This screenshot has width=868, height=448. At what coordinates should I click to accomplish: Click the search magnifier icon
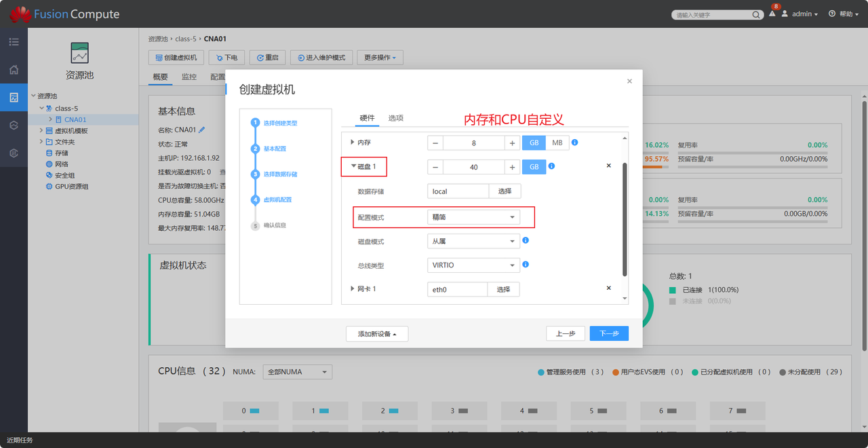756,14
